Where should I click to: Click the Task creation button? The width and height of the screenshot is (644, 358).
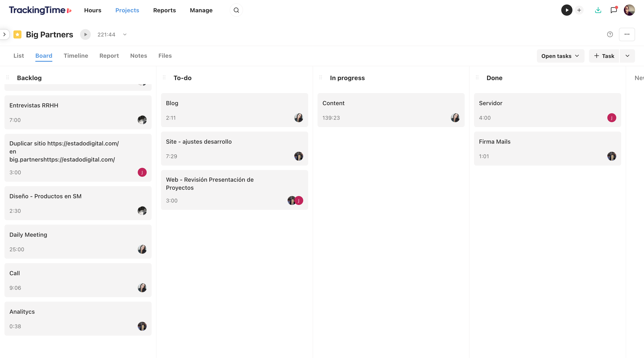click(604, 56)
